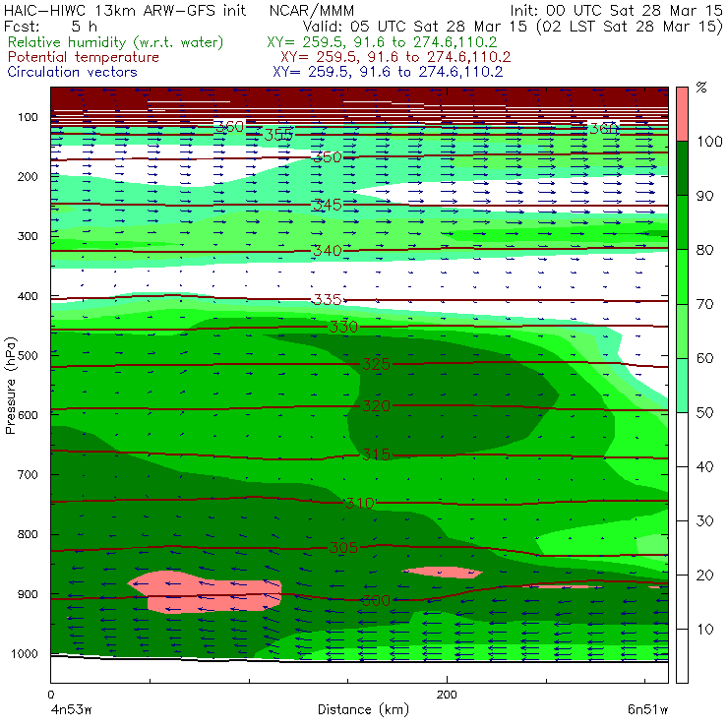Screen dimensions: 728x728
Task: Click the 60-70% light green colorbar swatch
Action: point(682,331)
